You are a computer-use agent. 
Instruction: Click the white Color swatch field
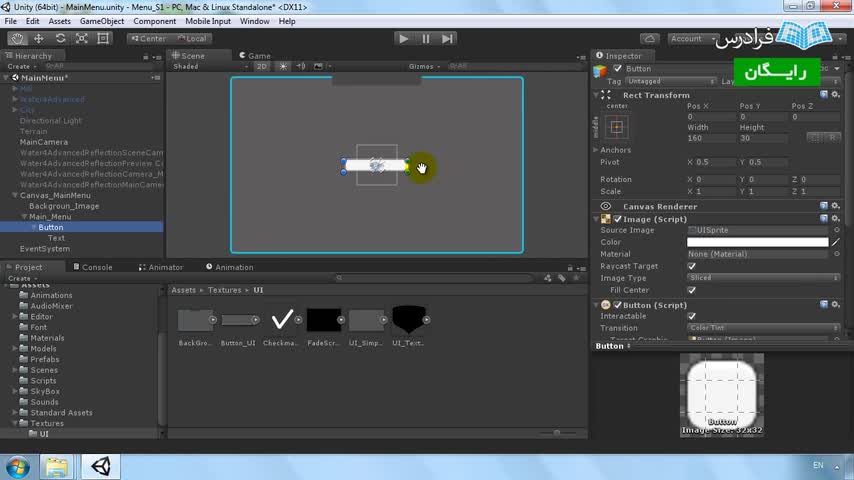coord(758,242)
